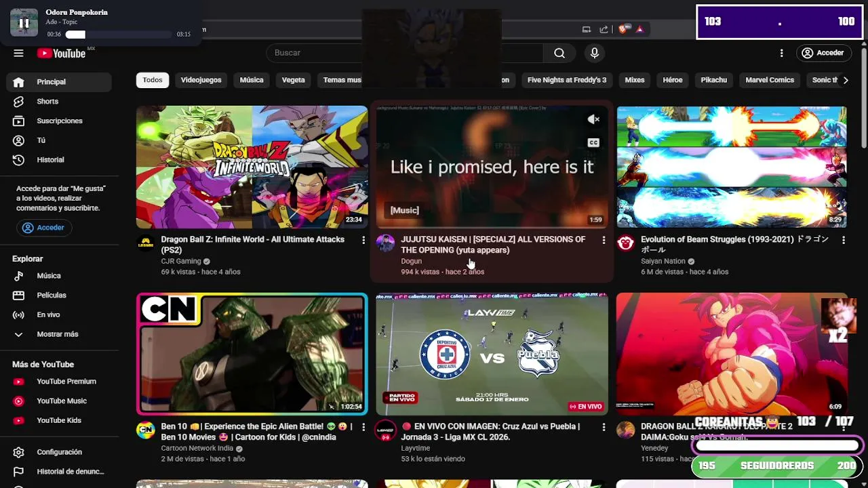This screenshot has width=868, height=488.
Task: Open Dogun channel avatar
Action: [x=385, y=243]
